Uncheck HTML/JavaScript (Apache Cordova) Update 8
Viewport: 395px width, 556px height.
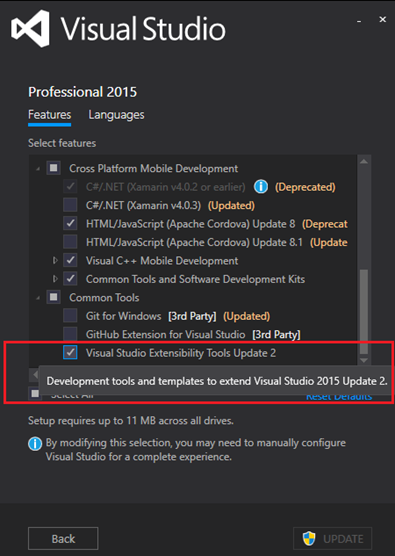pyautogui.click(x=70, y=224)
